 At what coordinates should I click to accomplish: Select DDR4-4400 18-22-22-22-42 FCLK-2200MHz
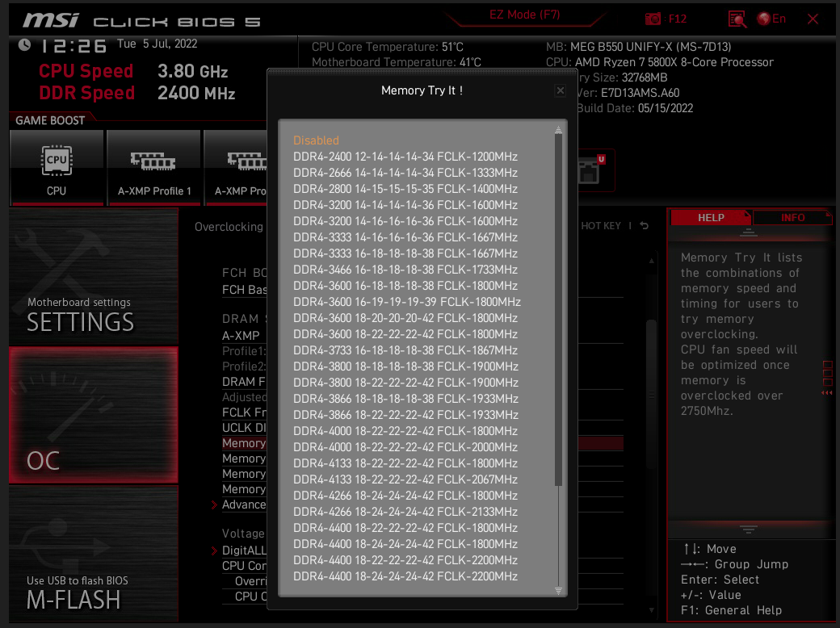click(x=405, y=560)
